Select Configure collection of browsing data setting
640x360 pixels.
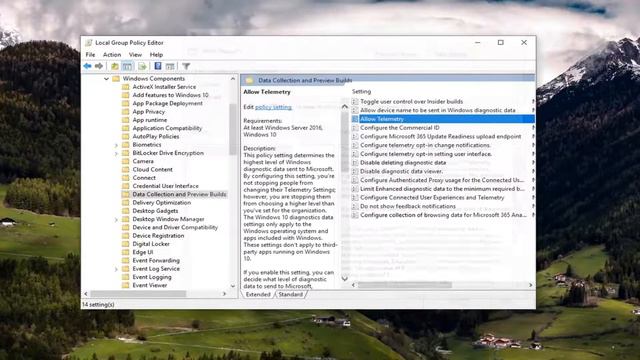click(443, 215)
